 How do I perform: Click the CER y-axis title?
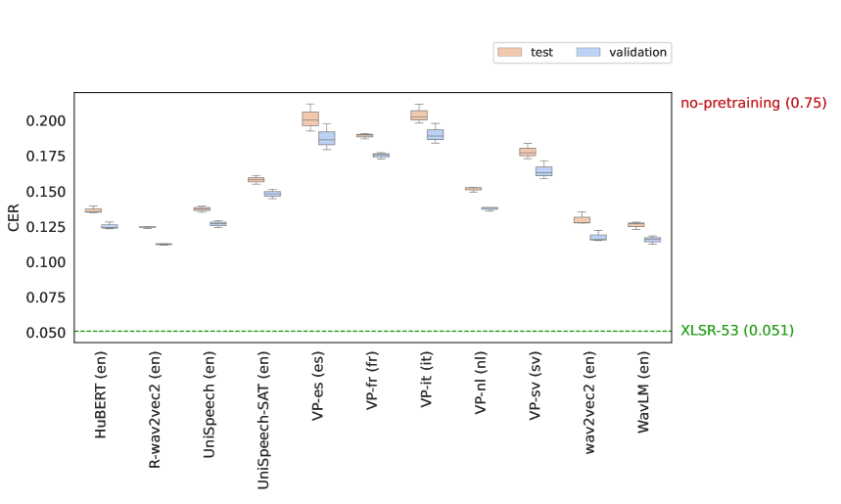[14, 216]
